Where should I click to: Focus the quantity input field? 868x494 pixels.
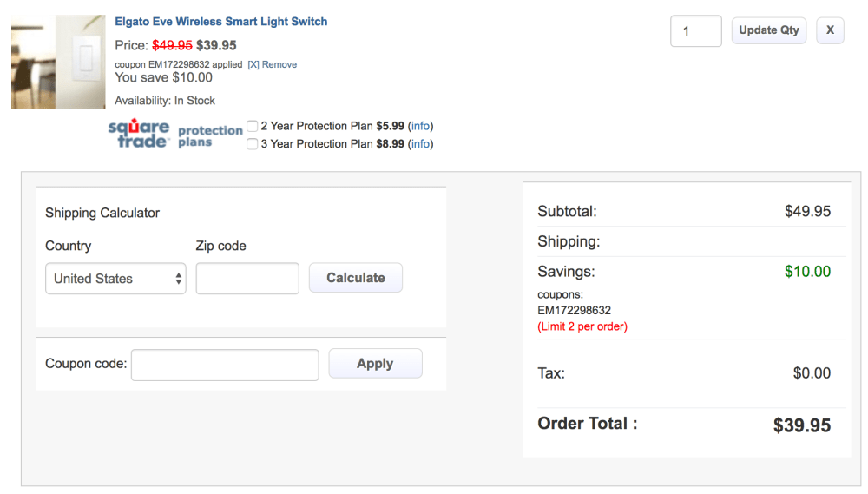pyautogui.click(x=696, y=31)
